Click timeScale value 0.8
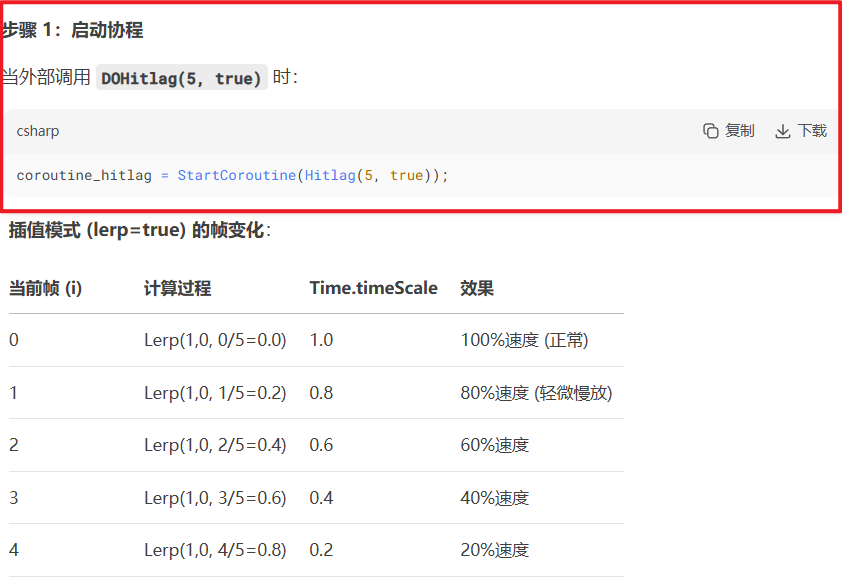This screenshot has width=842, height=577. 321,393
